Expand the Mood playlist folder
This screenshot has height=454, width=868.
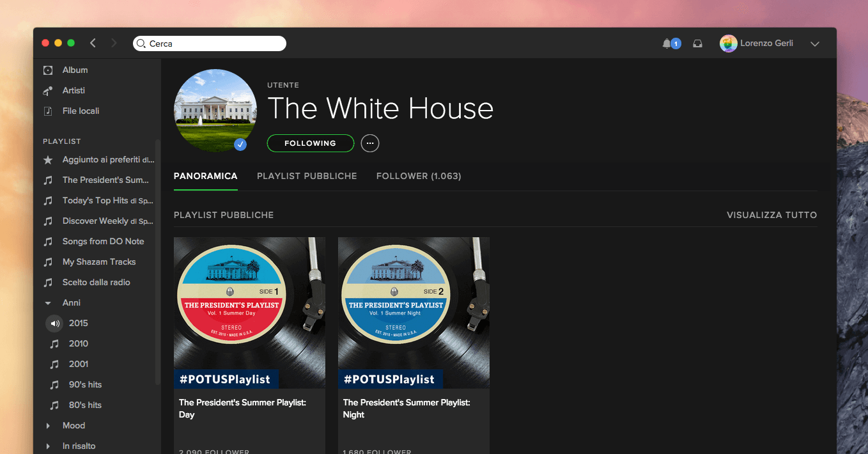[x=48, y=426]
